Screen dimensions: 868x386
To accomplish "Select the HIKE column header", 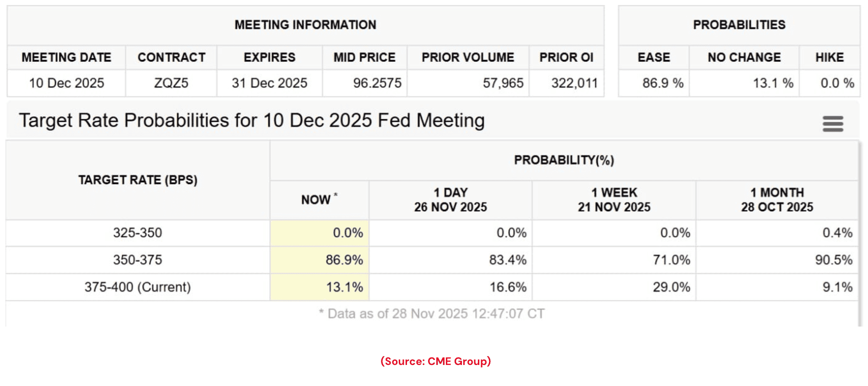I will [829, 57].
